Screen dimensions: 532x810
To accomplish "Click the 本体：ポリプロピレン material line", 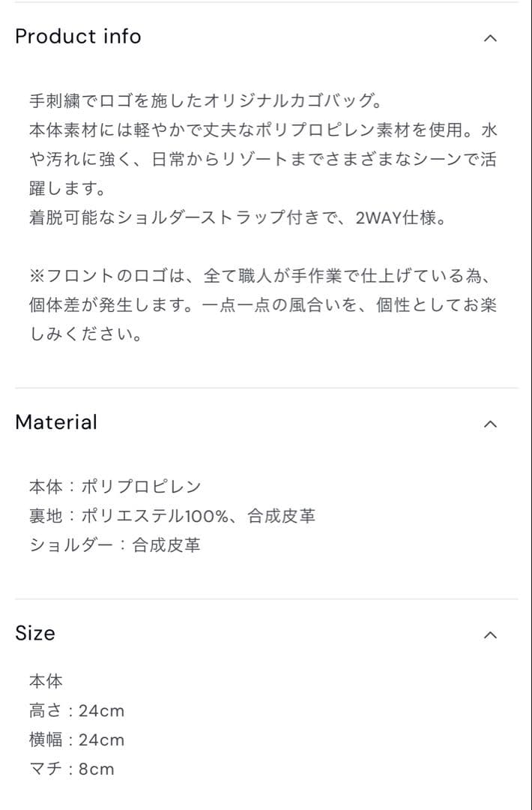I will coord(114,486).
